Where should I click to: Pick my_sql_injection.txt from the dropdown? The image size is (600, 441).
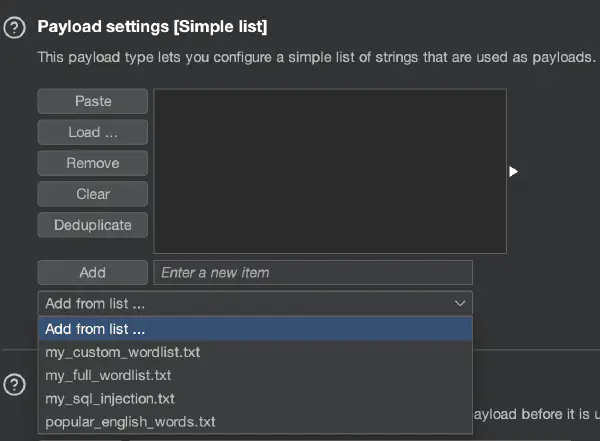tap(110, 398)
